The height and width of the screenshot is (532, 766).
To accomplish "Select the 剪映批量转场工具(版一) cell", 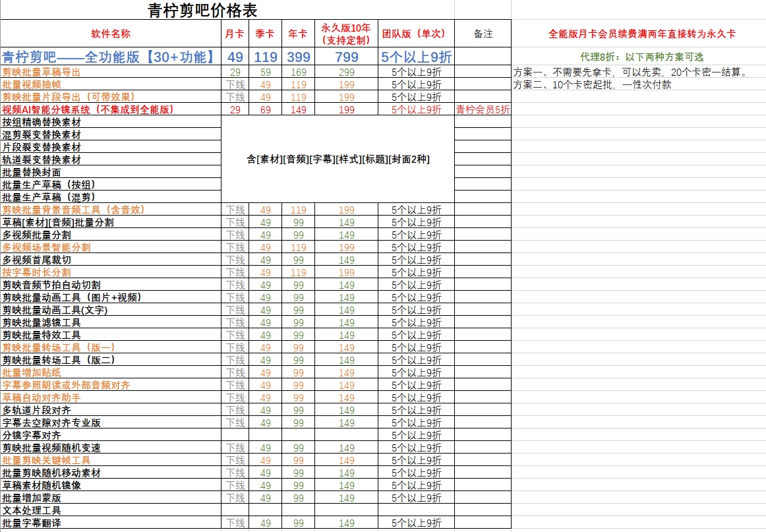I will 111,348.
